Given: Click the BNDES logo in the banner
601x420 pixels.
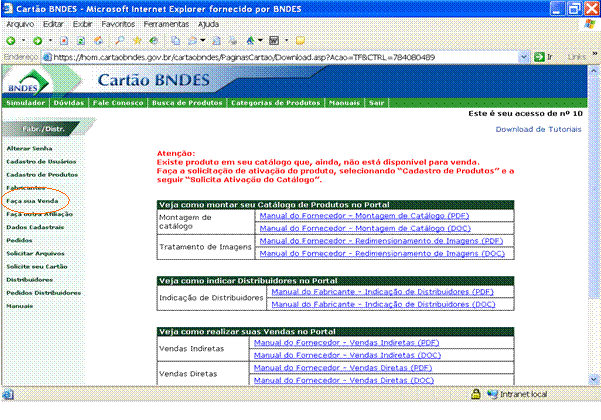Looking at the screenshot, I should [x=28, y=82].
